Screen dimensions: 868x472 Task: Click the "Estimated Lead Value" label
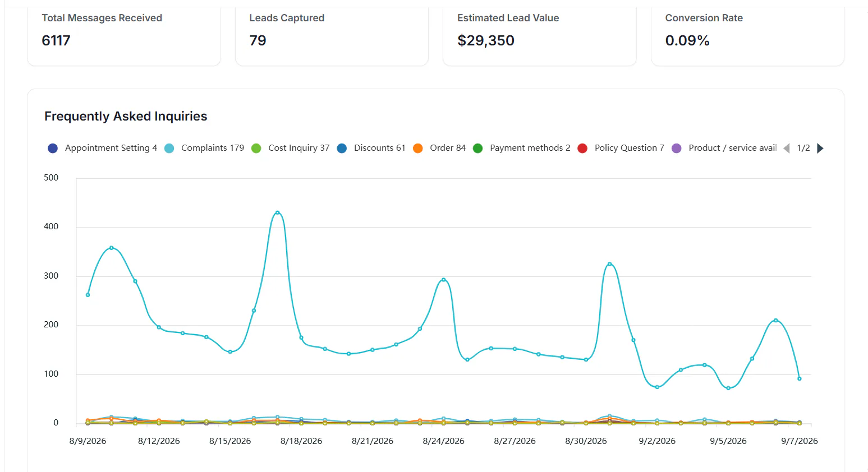tap(508, 18)
